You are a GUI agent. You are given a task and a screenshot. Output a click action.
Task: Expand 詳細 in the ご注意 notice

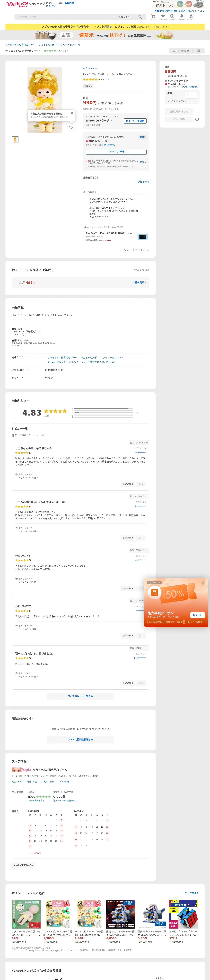[143, 162]
